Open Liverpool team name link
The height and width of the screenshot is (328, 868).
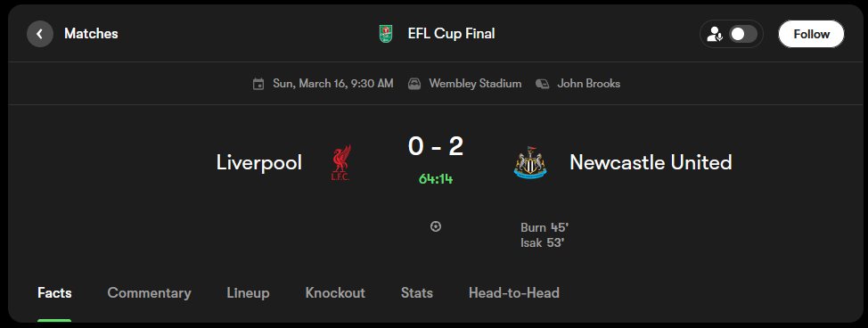259,162
